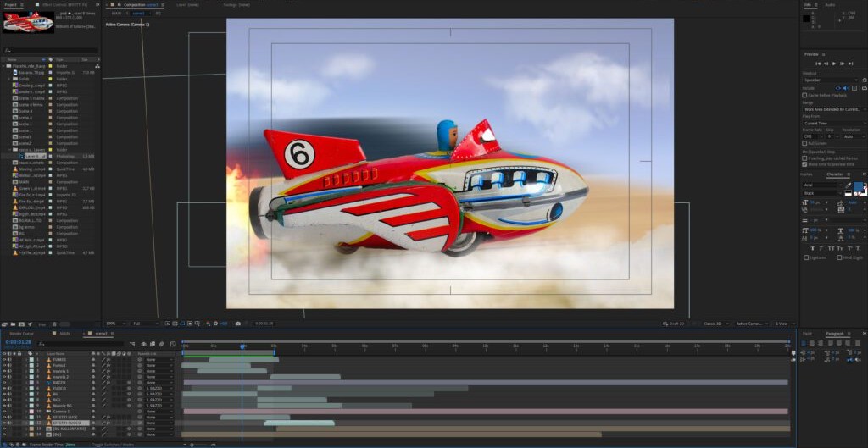Open the RAZZO layer's parent dropdown

click(x=159, y=383)
